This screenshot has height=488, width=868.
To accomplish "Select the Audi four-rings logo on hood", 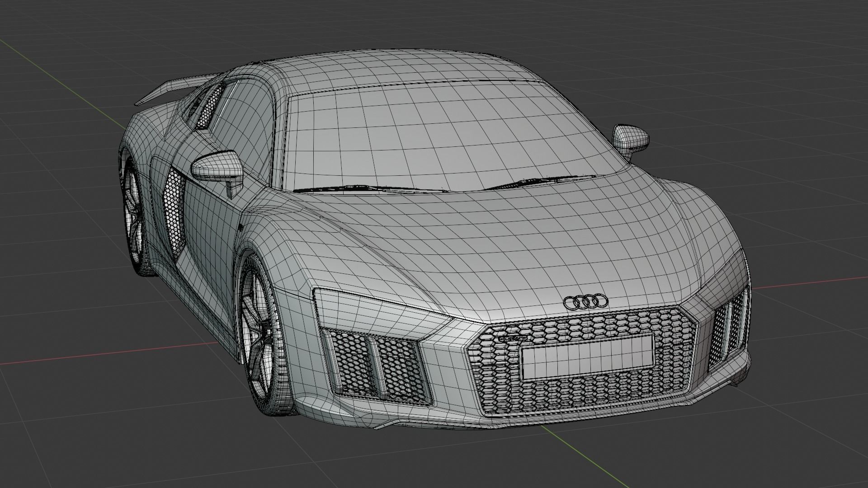I will (x=585, y=302).
